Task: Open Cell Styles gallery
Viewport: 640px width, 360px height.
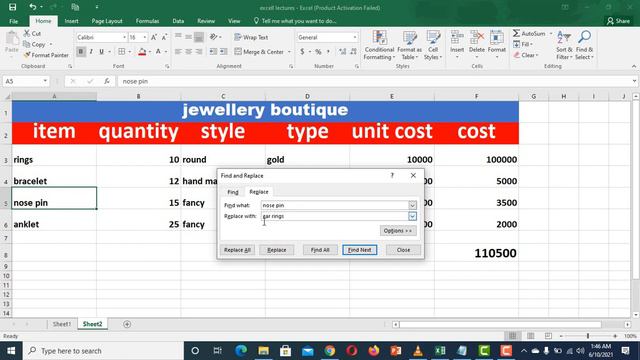Action: coord(433,45)
